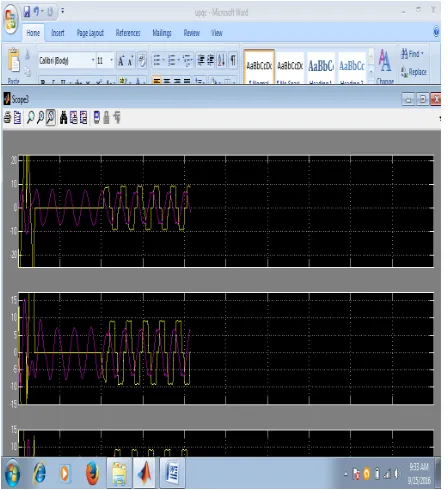Select the Normal style thumbnail
The width and height of the screenshot is (448, 490).
[259, 67]
